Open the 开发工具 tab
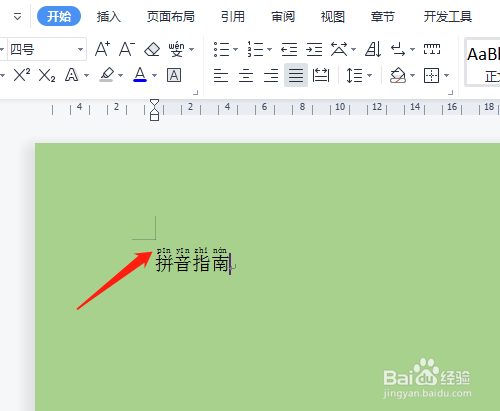 click(x=448, y=16)
